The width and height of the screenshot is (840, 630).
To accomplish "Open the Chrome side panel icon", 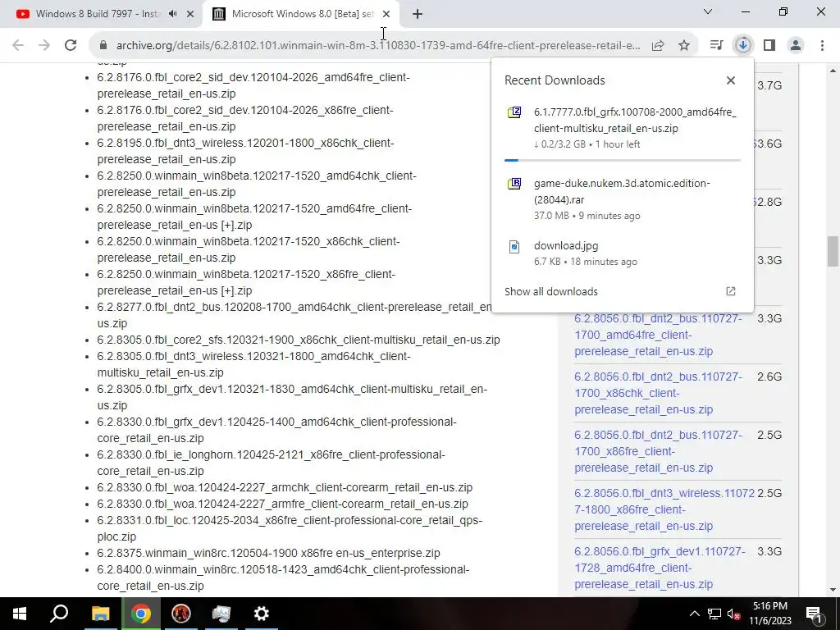I will 769,46.
